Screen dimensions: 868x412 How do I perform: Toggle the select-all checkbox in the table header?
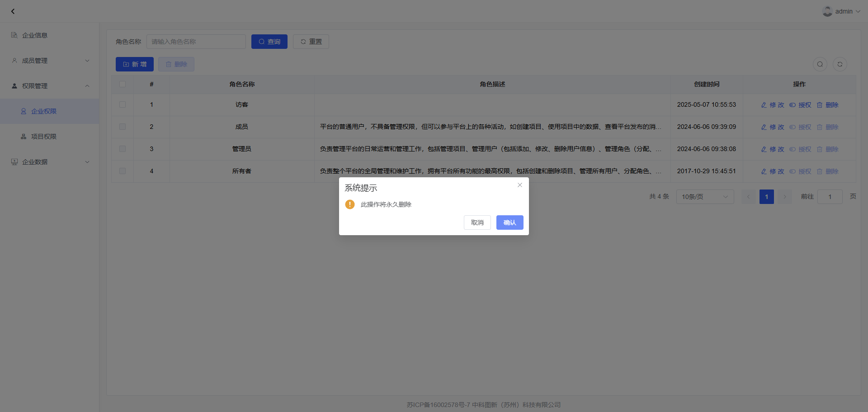123,84
